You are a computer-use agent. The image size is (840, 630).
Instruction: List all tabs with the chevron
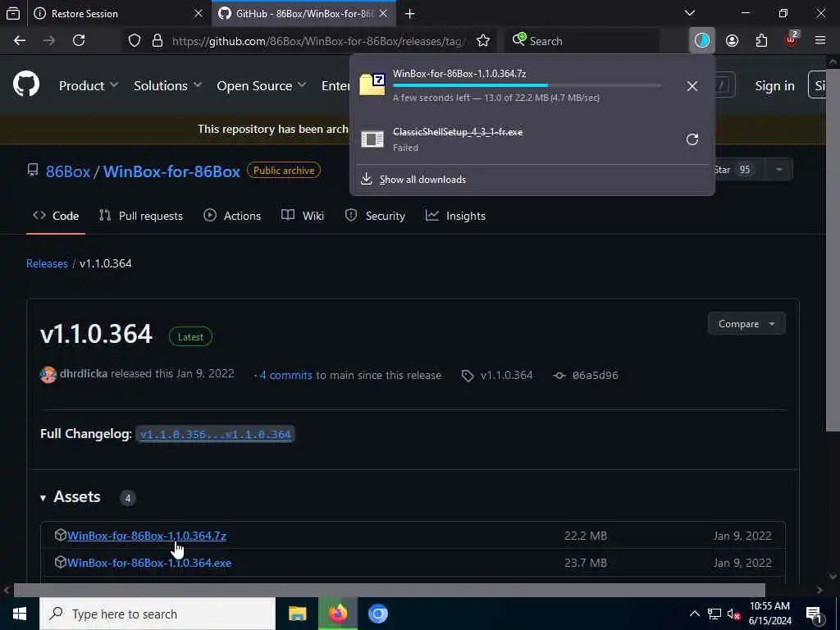click(x=690, y=13)
